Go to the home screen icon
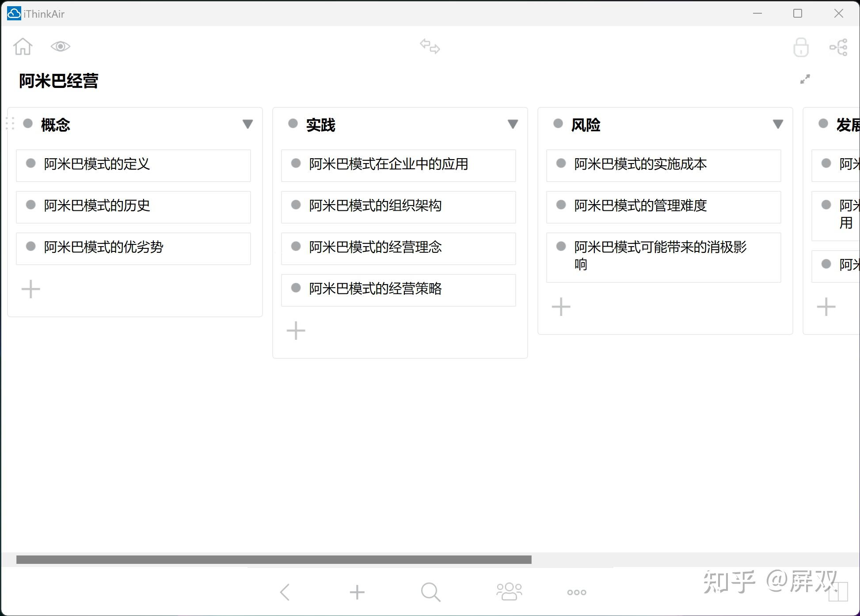 (23, 46)
